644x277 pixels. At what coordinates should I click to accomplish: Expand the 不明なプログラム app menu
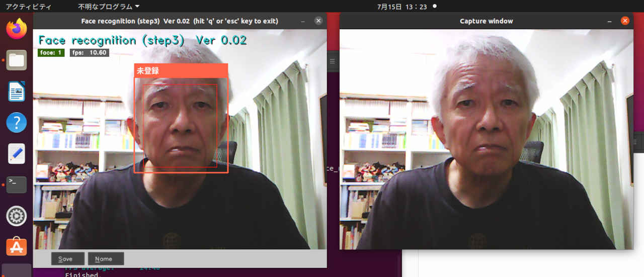point(109,7)
